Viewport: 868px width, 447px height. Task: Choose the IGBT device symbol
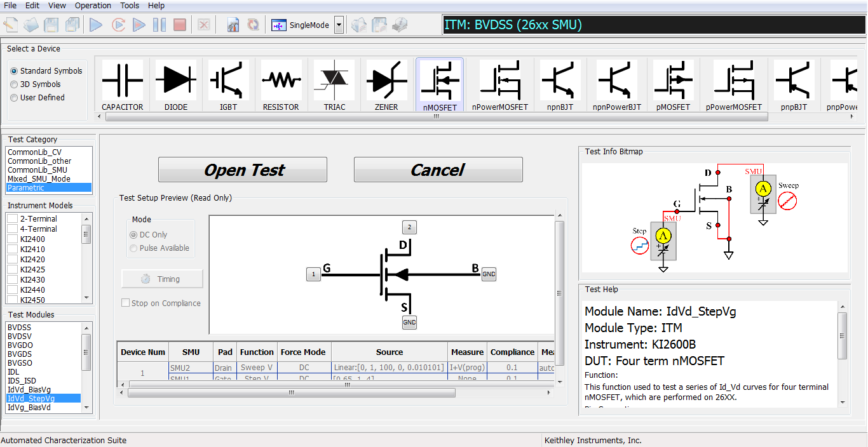[228, 85]
